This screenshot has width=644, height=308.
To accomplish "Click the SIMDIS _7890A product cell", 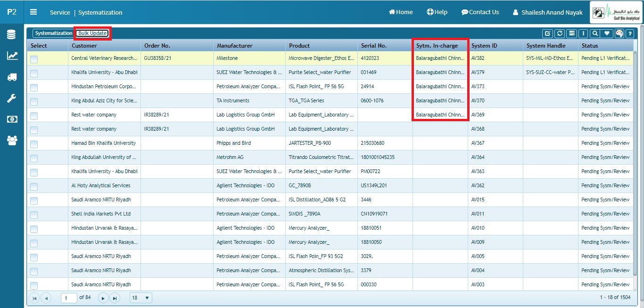I will click(322, 214).
